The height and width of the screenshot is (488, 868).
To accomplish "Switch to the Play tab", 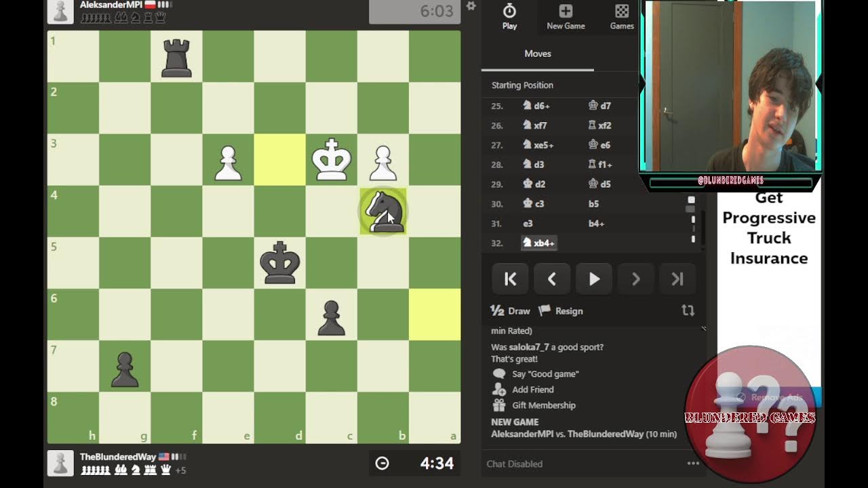I will tap(509, 17).
